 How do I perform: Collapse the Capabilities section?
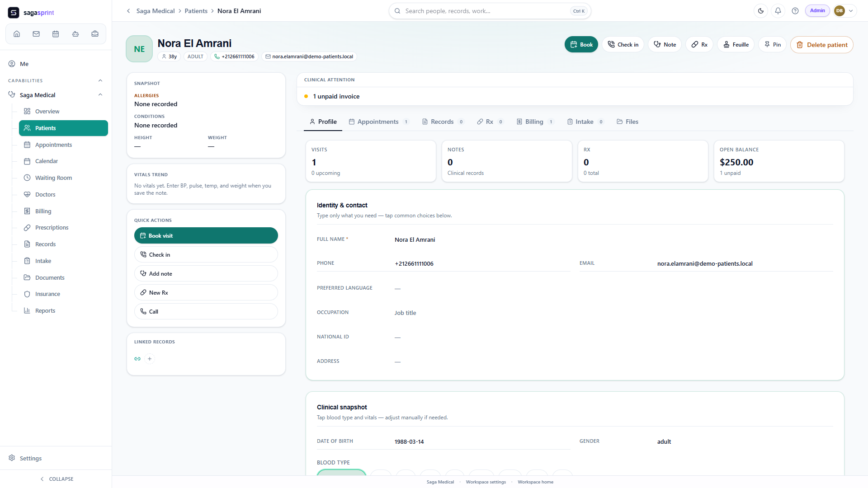click(100, 80)
